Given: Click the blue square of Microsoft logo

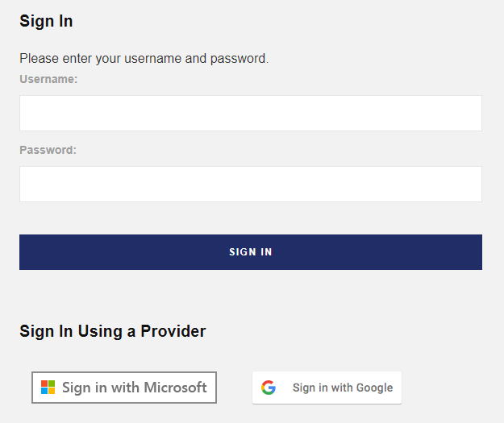Looking at the screenshot, I should point(44,391).
